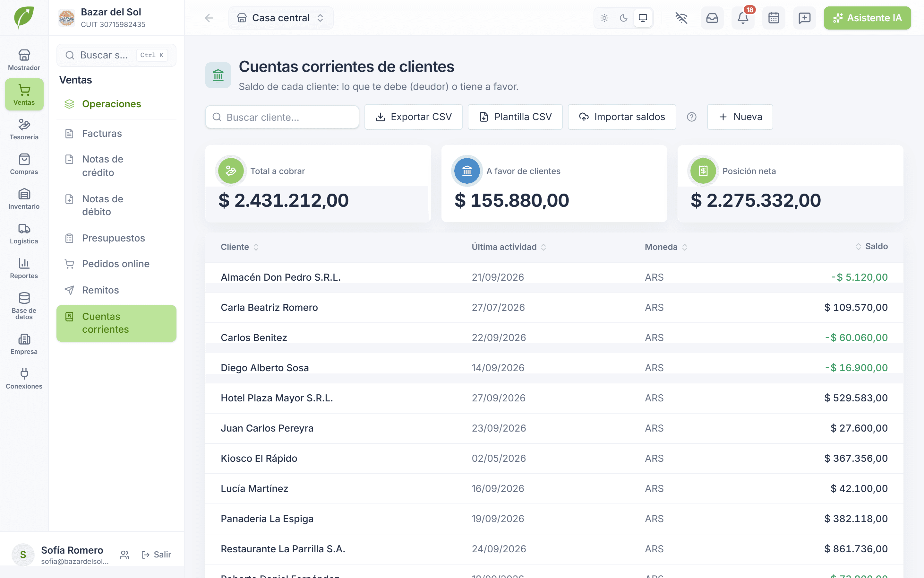Open the Inventario module
Image resolution: width=924 pixels, height=578 pixels.
point(24,199)
